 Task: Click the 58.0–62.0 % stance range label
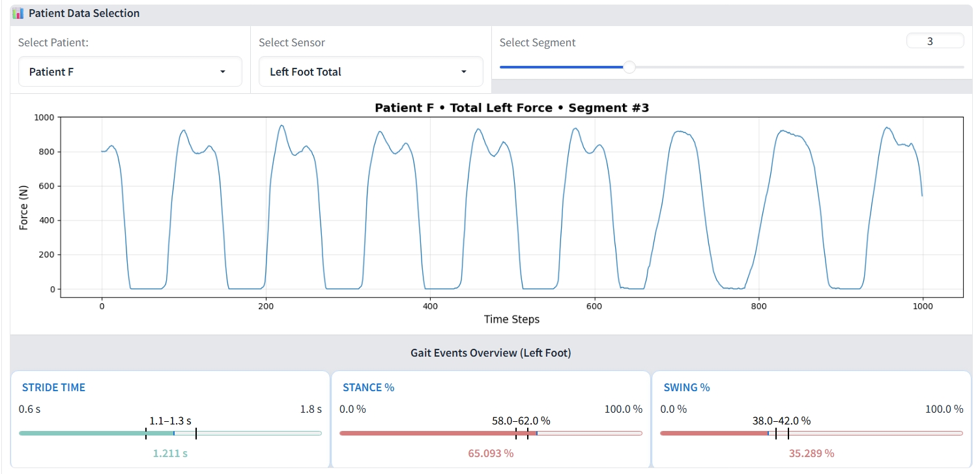point(521,421)
